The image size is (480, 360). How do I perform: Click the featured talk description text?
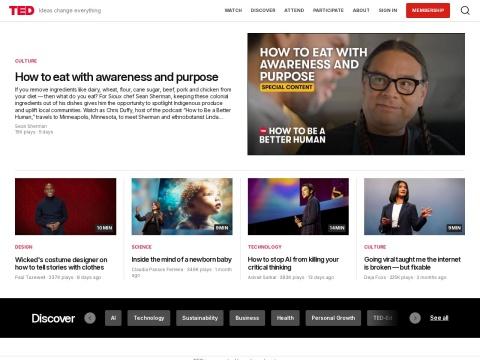(x=123, y=103)
